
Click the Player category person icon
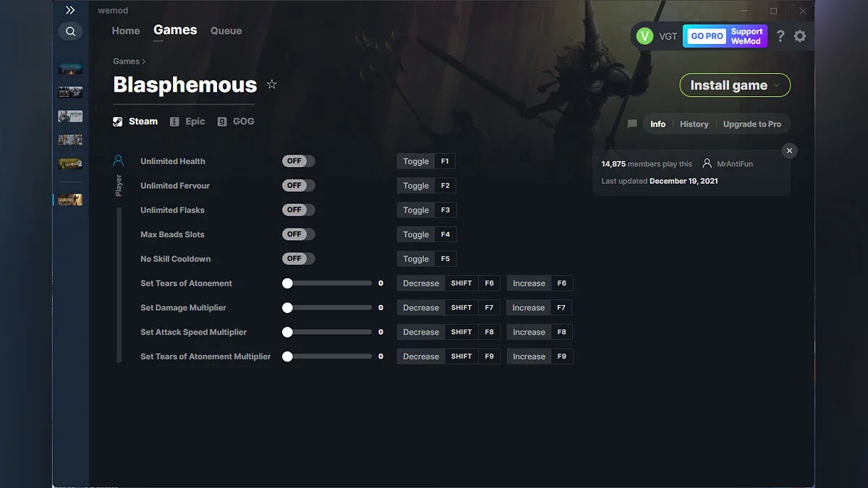(x=119, y=160)
